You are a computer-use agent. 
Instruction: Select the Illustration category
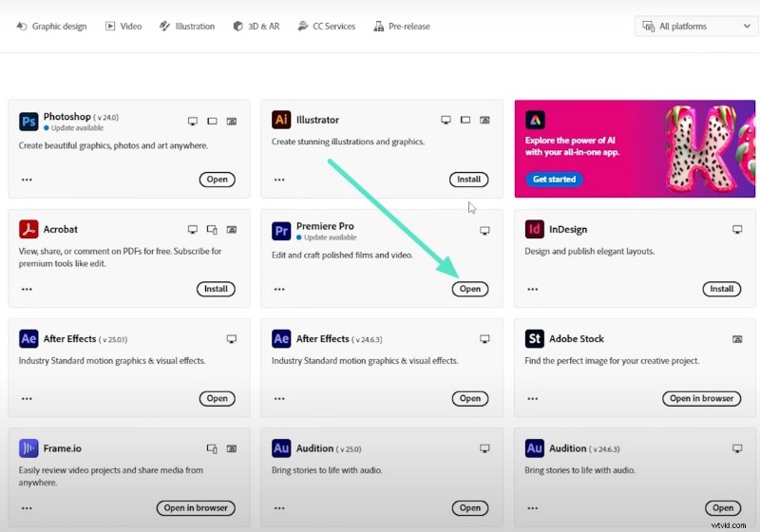[187, 27]
